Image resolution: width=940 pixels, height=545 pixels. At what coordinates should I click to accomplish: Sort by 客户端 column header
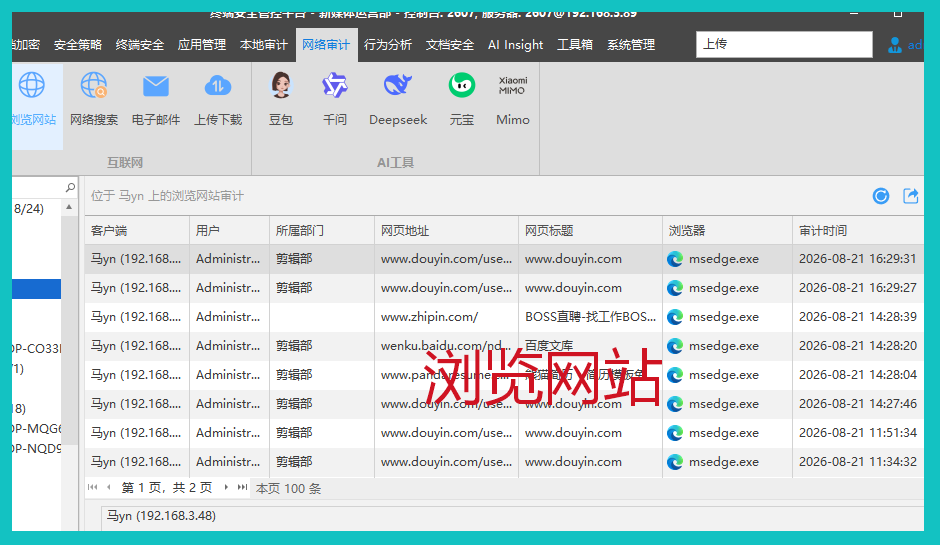pos(137,231)
